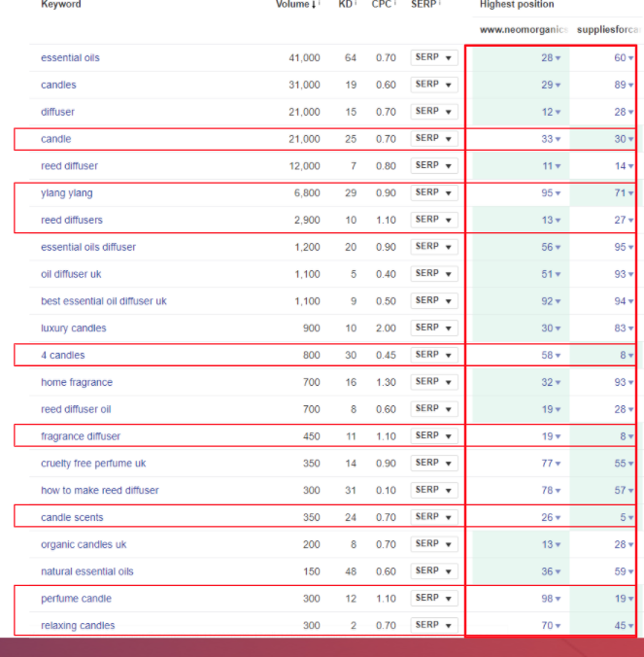
Task: Expand SERP dropdown for 'diffuser' row
Action: pyautogui.click(x=434, y=112)
